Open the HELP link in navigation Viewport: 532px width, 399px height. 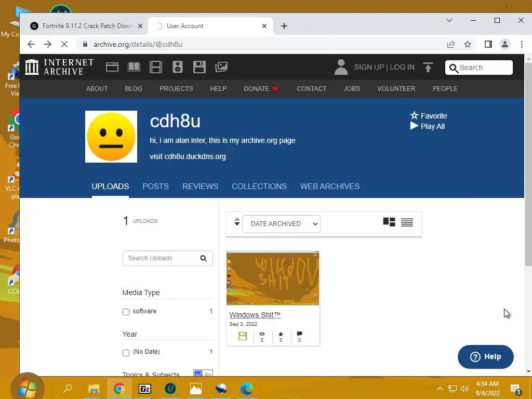coord(218,88)
